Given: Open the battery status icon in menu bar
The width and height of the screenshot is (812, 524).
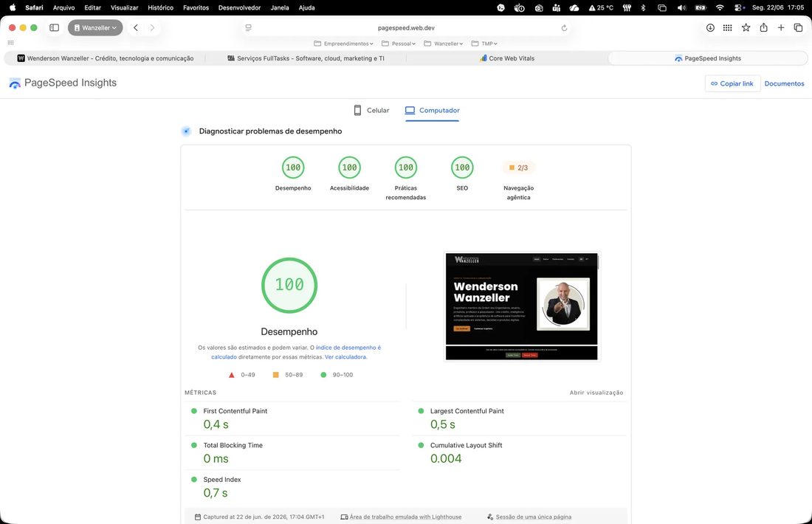Looking at the screenshot, I should point(701,8).
